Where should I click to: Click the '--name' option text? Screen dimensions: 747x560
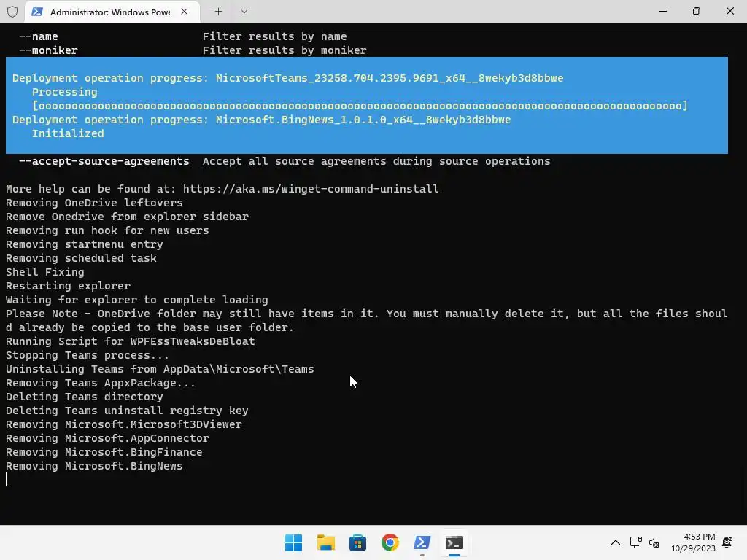[38, 36]
